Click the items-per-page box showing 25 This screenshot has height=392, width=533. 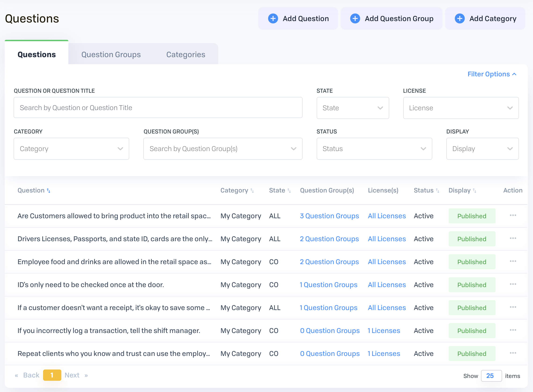[491, 376]
